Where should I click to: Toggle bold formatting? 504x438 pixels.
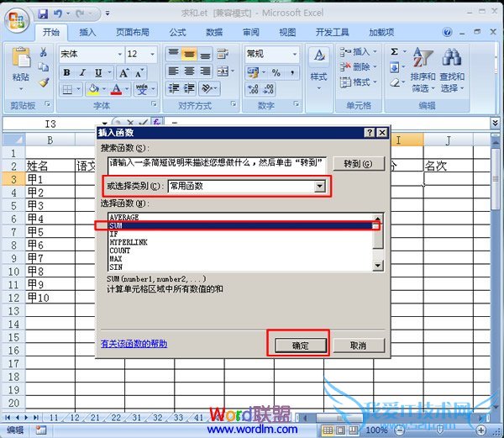[66, 72]
